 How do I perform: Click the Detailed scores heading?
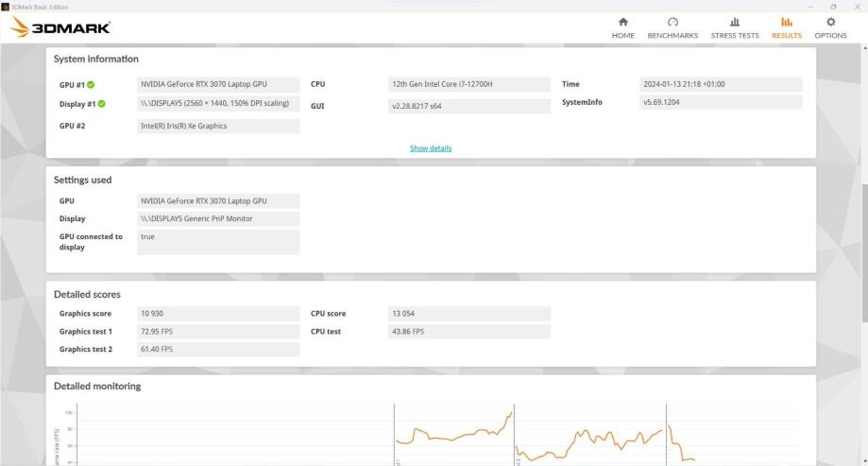(87, 294)
